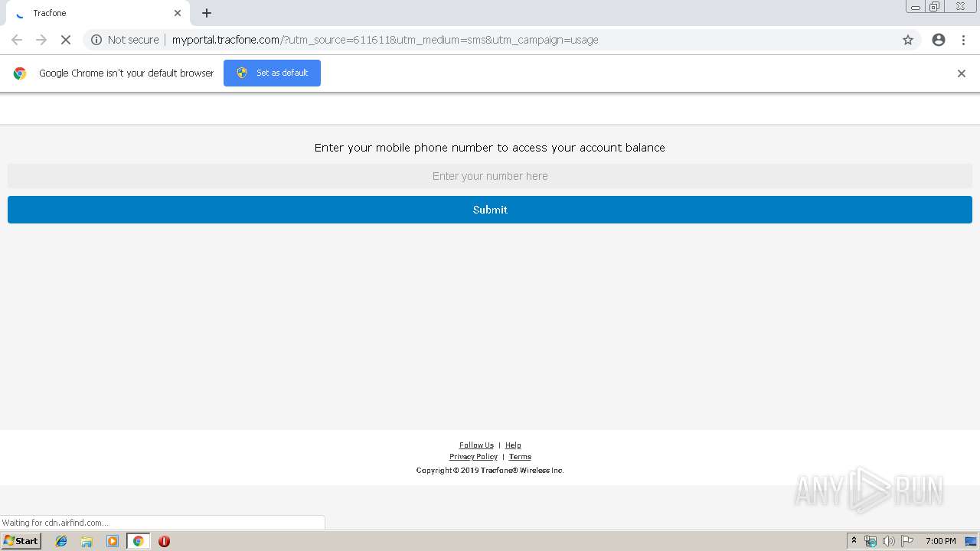
Task: Open the Help footer link
Action: (513, 445)
